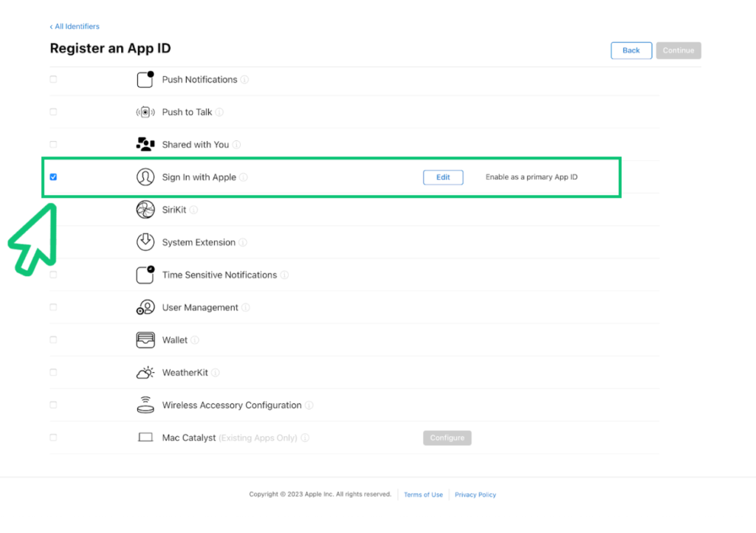The width and height of the screenshot is (756, 533).
Task: Uncheck the Sign In with Apple checkbox
Action: [53, 177]
